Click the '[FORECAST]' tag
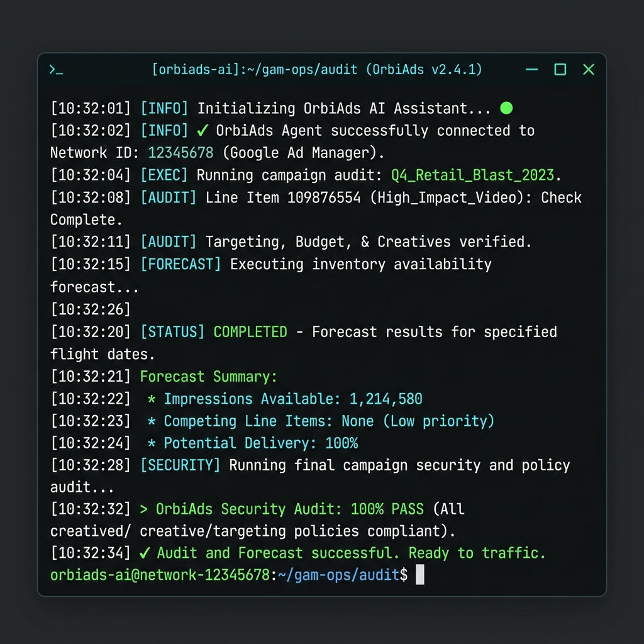This screenshot has height=644, width=644. pyautogui.click(x=180, y=264)
